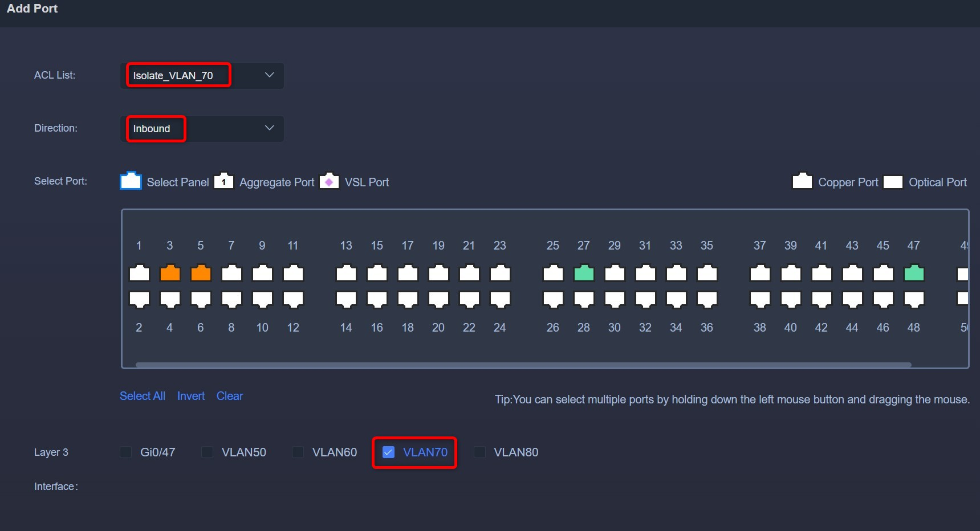The height and width of the screenshot is (531, 980).
Task: Enable the Gi0/47 checkbox
Action: click(125, 452)
